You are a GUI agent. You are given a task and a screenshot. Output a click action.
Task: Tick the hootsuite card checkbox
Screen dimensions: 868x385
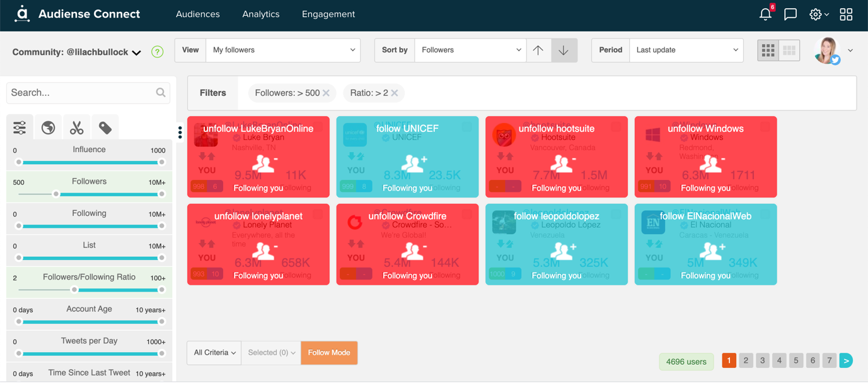(x=616, y=127)
